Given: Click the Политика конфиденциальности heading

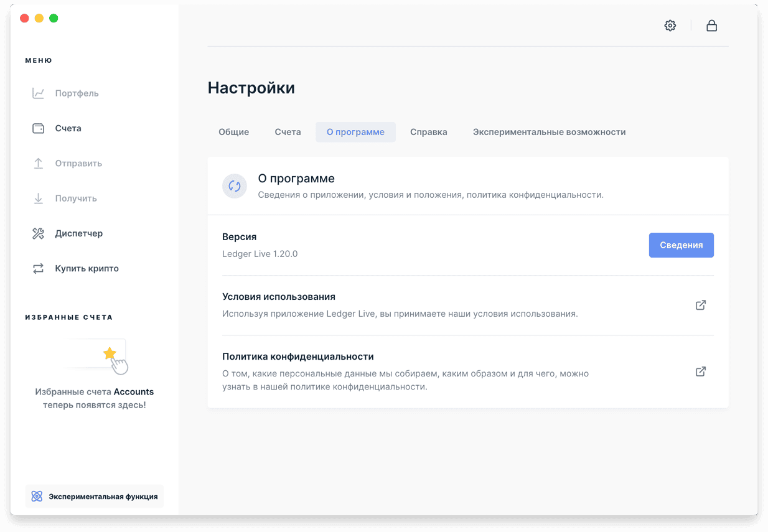Looking at the screenshot, I should tap(298, 357).
